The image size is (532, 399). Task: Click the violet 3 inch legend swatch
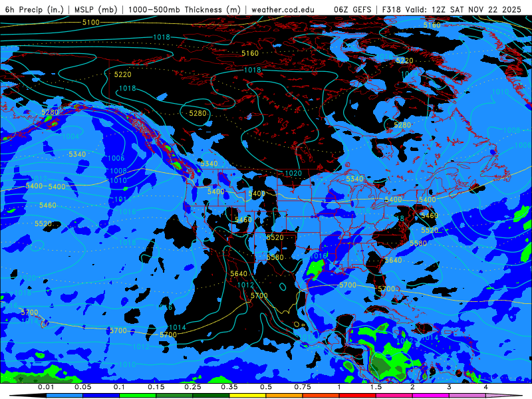(467, 396)
